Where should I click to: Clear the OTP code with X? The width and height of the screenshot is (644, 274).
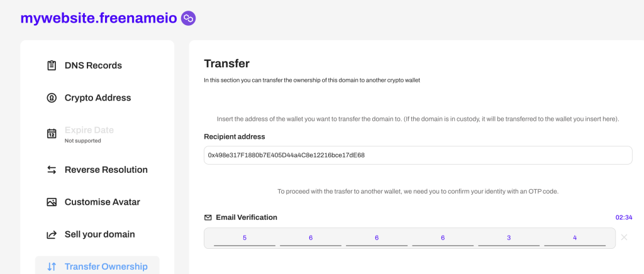(624, 238)
